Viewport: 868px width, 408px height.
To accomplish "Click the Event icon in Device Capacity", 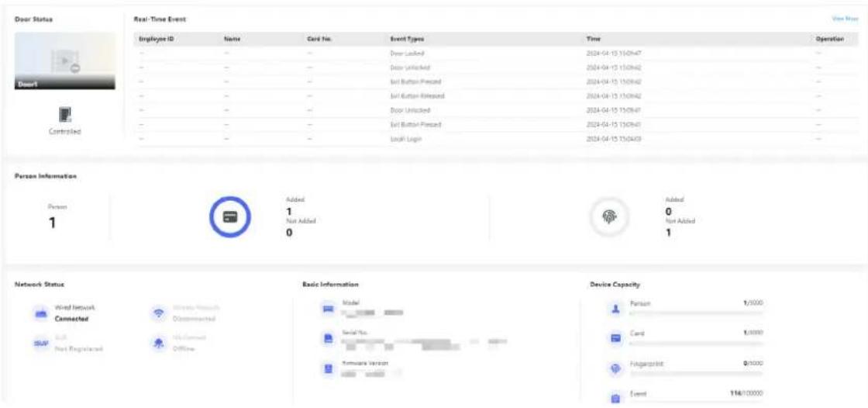I will (x=615, y=397).
